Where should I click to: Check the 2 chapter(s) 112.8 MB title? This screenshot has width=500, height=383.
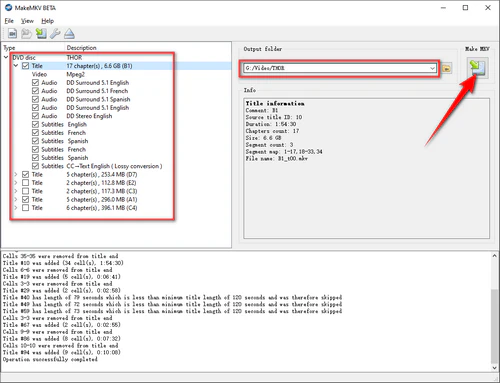tap(26, 183)
